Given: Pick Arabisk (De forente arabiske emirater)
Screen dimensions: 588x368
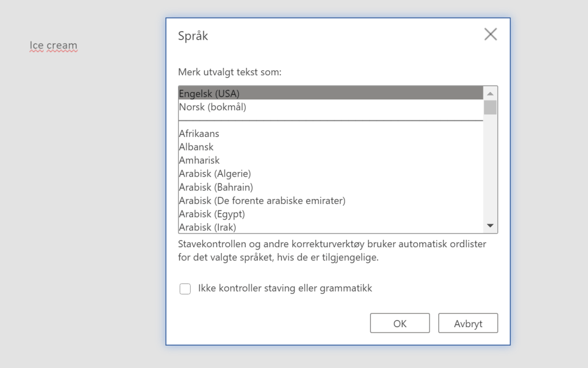Looking at the screenshot, I should click(262, 200).
